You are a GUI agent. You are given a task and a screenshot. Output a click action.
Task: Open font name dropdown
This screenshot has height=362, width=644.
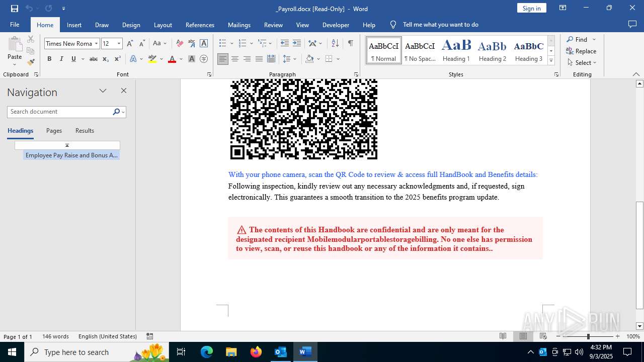click(x=96, y=44)
